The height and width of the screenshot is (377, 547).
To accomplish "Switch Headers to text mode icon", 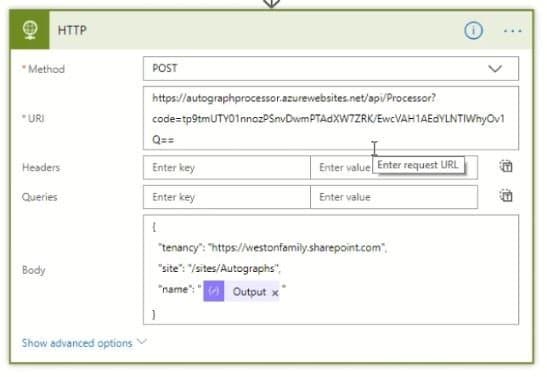I will coord(506,166).
